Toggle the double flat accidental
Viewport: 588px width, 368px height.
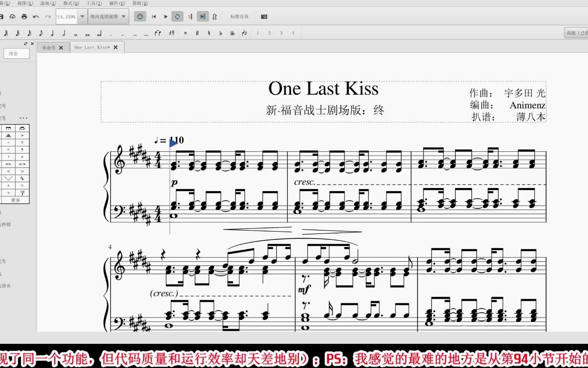click(232, 33)
